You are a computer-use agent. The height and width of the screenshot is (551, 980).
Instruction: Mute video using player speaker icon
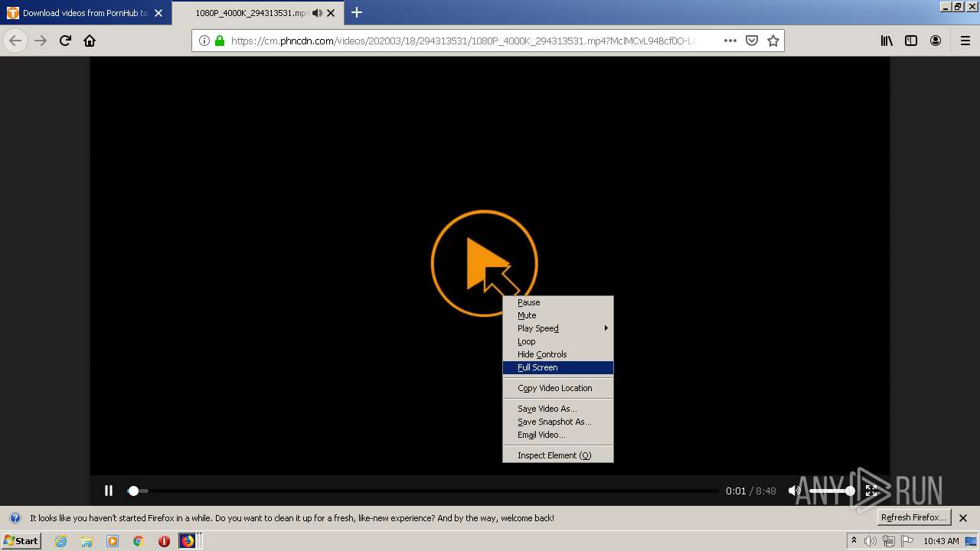click(x=795, y=491)
